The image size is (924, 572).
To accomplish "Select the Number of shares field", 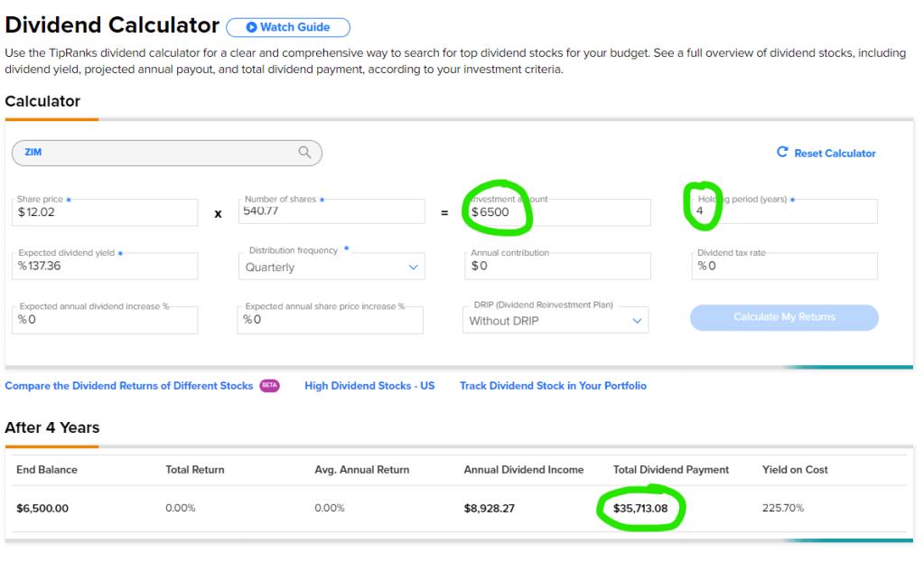I will pos(332,211).
